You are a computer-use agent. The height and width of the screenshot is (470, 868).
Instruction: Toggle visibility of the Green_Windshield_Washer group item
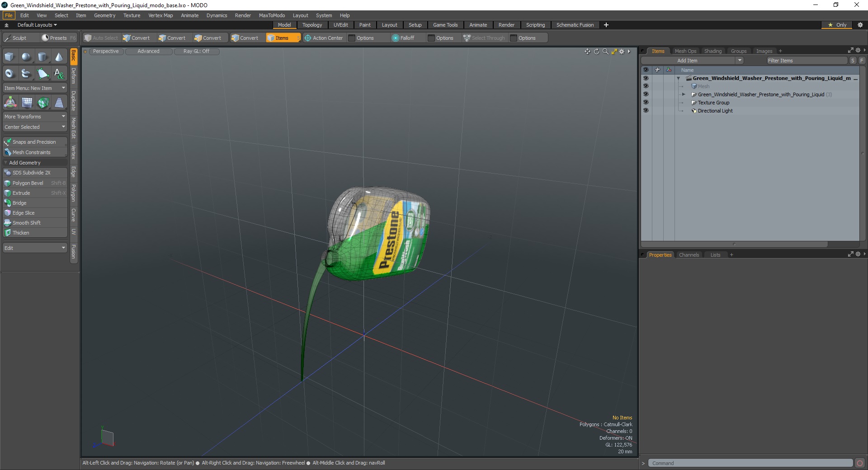[x=646, y=94]
